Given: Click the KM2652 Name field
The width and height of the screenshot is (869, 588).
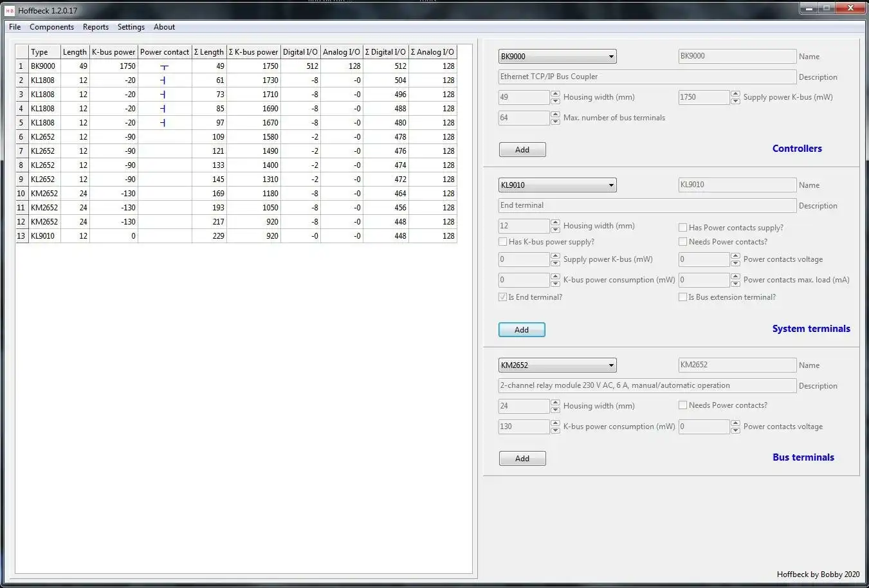Looking at the screenshot, I should tap(737, 365).
